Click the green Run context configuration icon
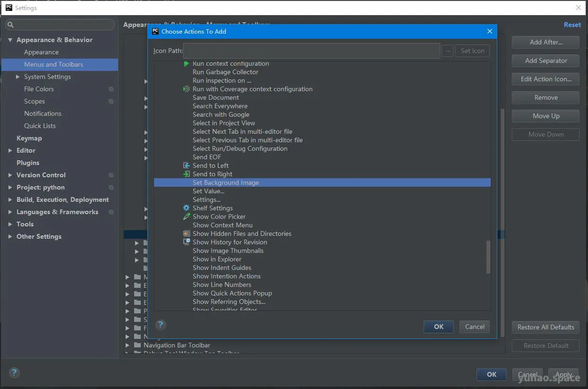Viewport: 588px width, 389px height. [x=186, y=63]
